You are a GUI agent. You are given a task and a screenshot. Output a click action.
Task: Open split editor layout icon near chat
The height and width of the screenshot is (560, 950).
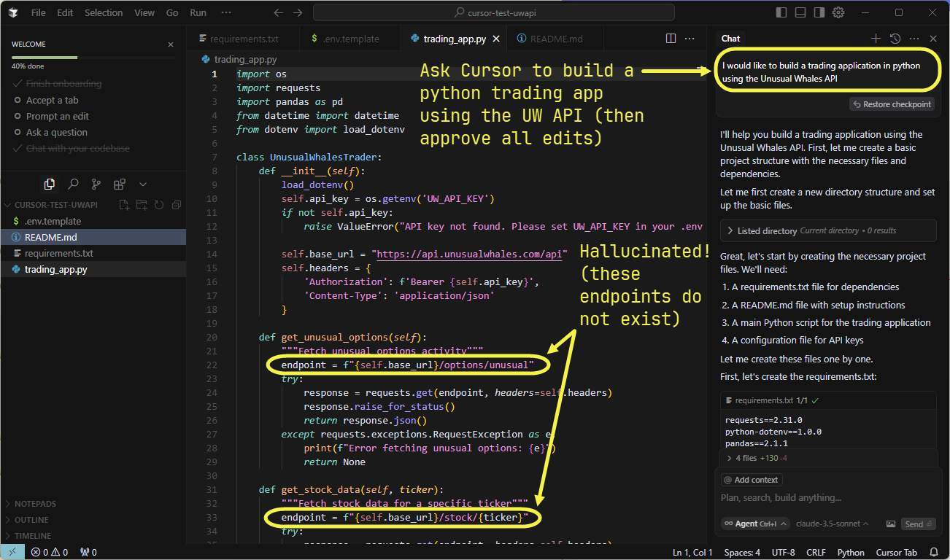pos(670,38)
